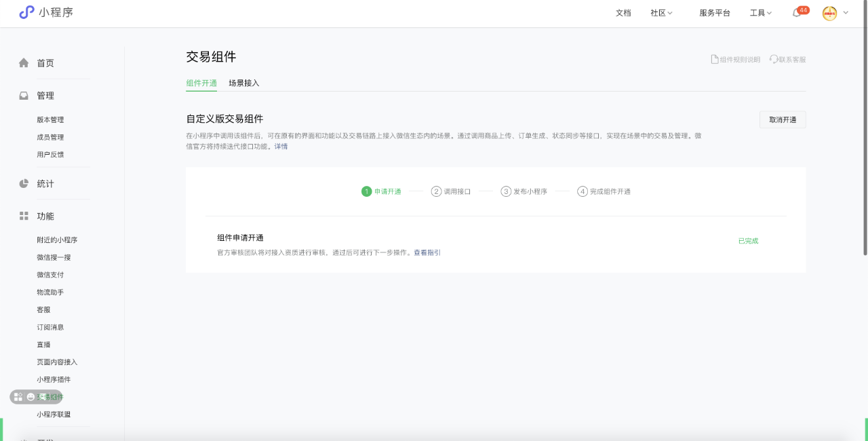Click step 1 申请开通 in the progress steps

tap(381, 191)
